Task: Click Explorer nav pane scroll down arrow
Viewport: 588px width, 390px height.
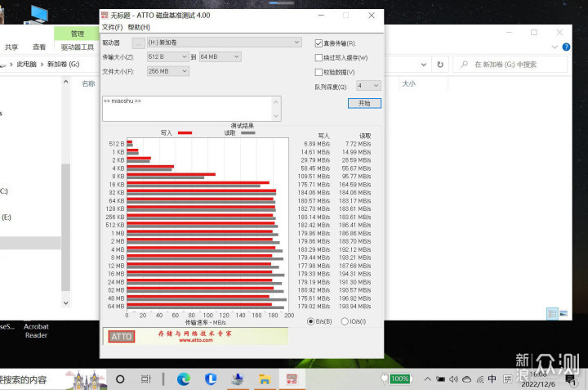Action: (x=66, y=303)
